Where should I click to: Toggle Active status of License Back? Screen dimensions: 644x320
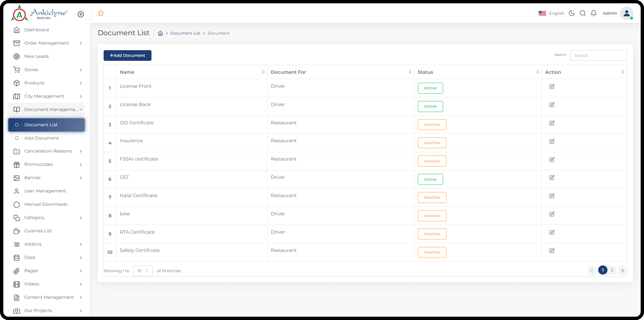430,106
